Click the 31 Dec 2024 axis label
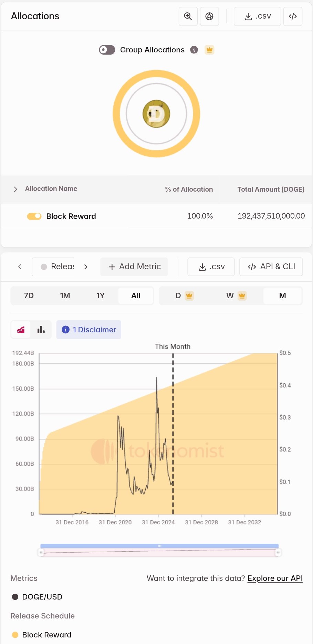Image resolution: width=313 pixels, height=644 pixels. tap(158, 522)
